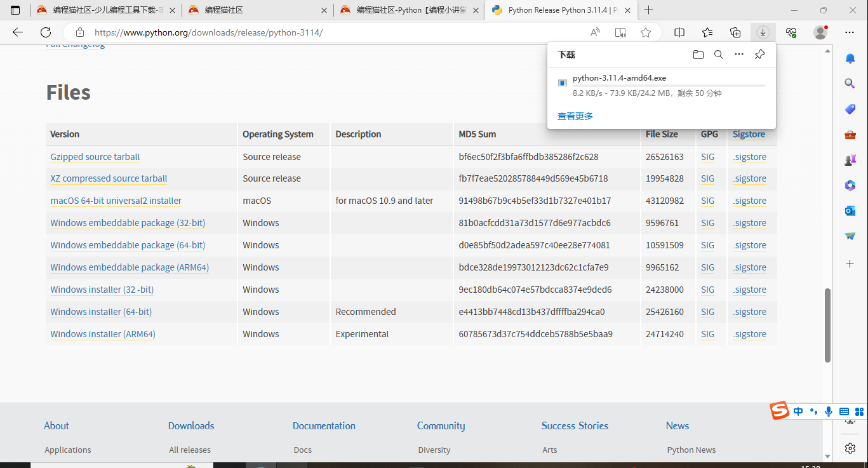Activate Sogou voice input microphone

829,411
